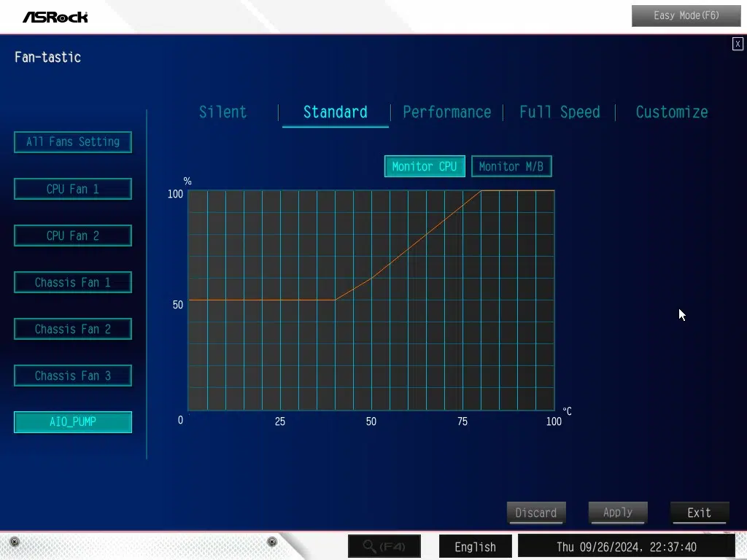The image size is (747, 560).
Task: Choose the Performance fan profile
Action: [446, 112]
